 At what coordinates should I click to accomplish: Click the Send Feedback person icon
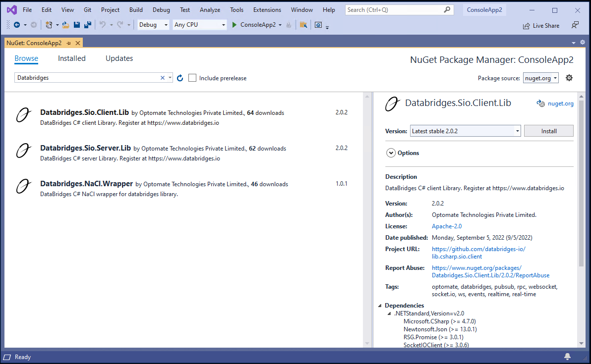pyautogui.click(x=575, y=25)
